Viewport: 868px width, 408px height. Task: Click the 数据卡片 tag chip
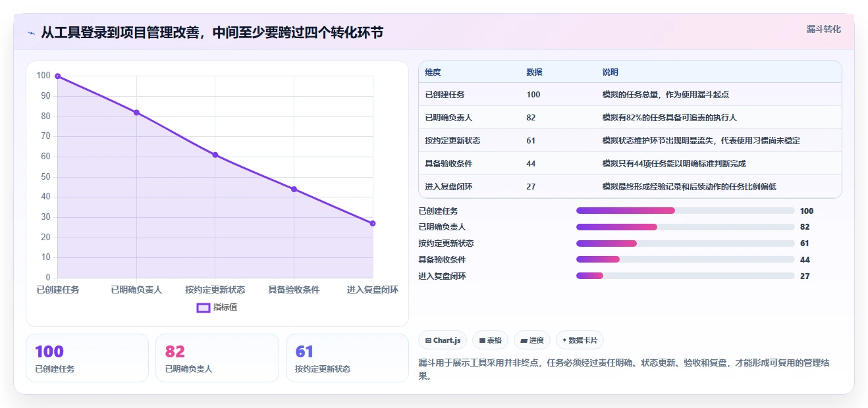[x=580, y=340]
